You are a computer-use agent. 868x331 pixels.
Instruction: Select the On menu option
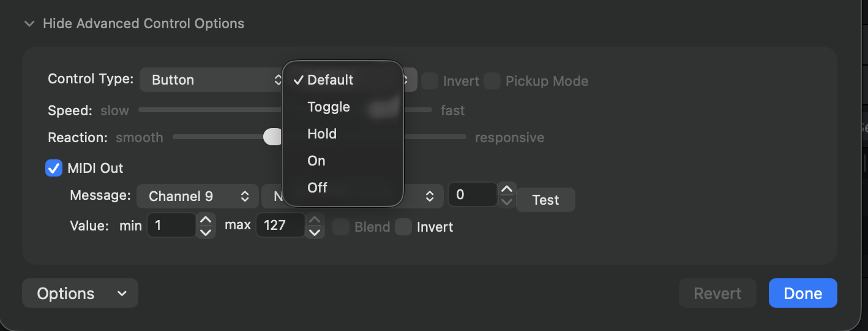(x=316, y=161)
